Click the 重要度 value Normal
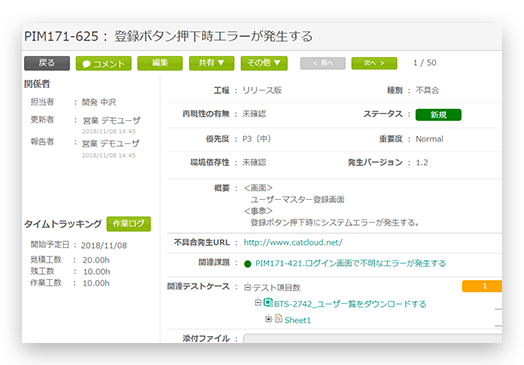The width and height of the screenshot is (524, 365). pos(429,139)
